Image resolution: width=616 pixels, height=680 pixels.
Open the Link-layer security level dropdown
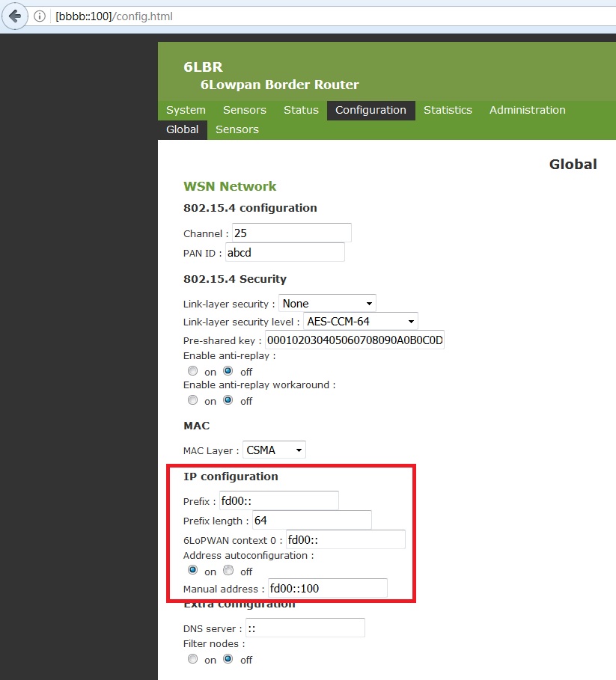361,322
